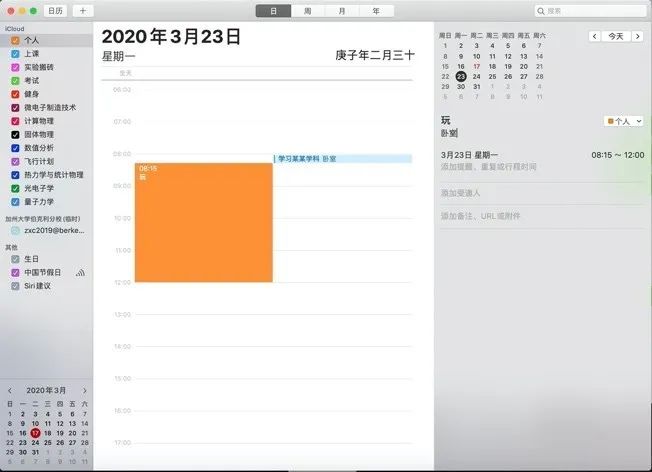Click the plus button to add event

(x=82, y=10)
